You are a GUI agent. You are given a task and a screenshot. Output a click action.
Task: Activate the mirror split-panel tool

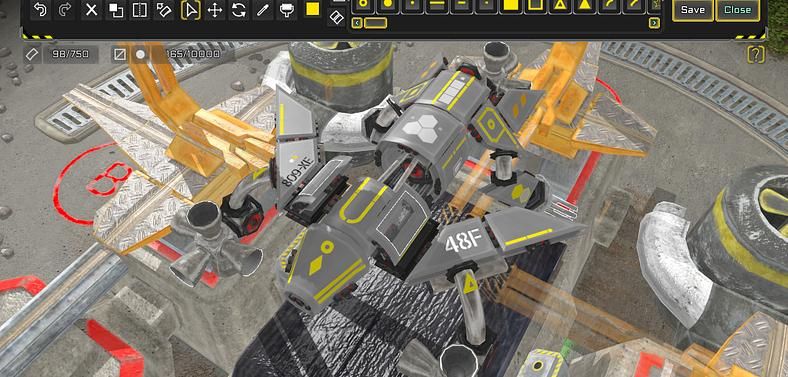[x=140, y=10]
